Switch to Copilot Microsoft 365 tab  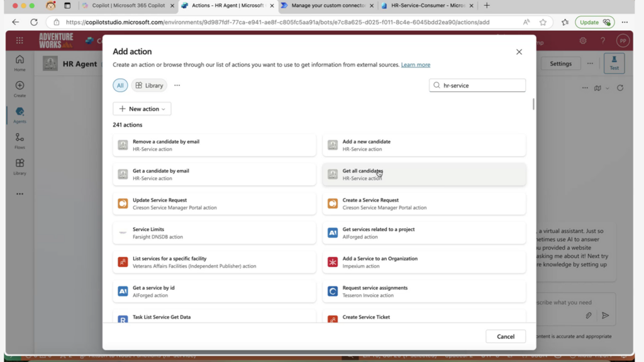pyautogui.click(x=128, y=5)
